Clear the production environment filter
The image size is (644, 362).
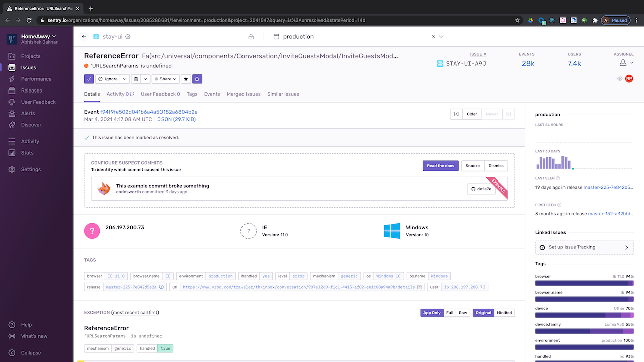434,37
